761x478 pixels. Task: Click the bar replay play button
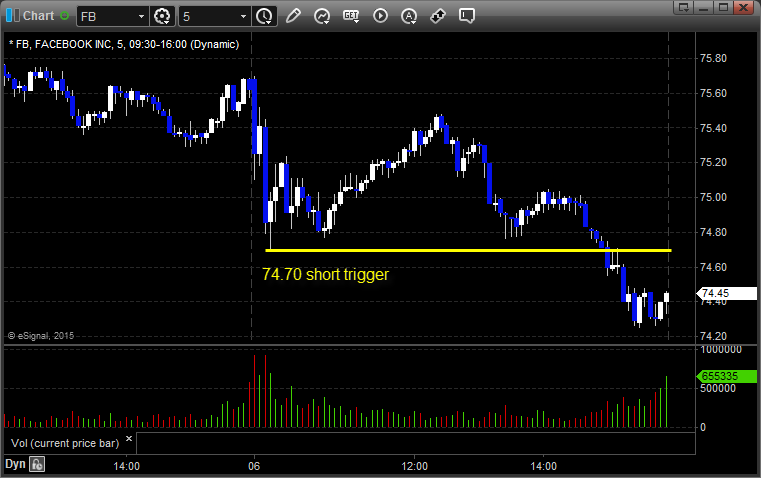380,16
